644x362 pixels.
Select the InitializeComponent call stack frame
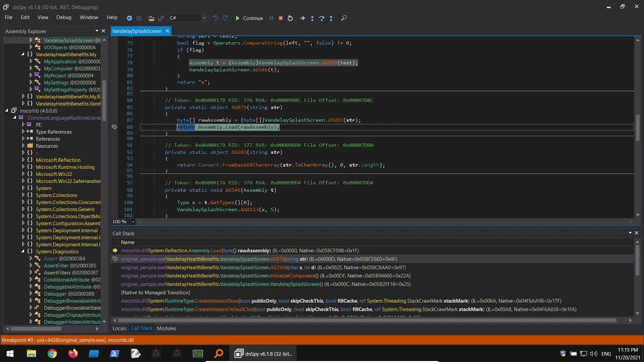pyautogui.click(x=372, y=276)
